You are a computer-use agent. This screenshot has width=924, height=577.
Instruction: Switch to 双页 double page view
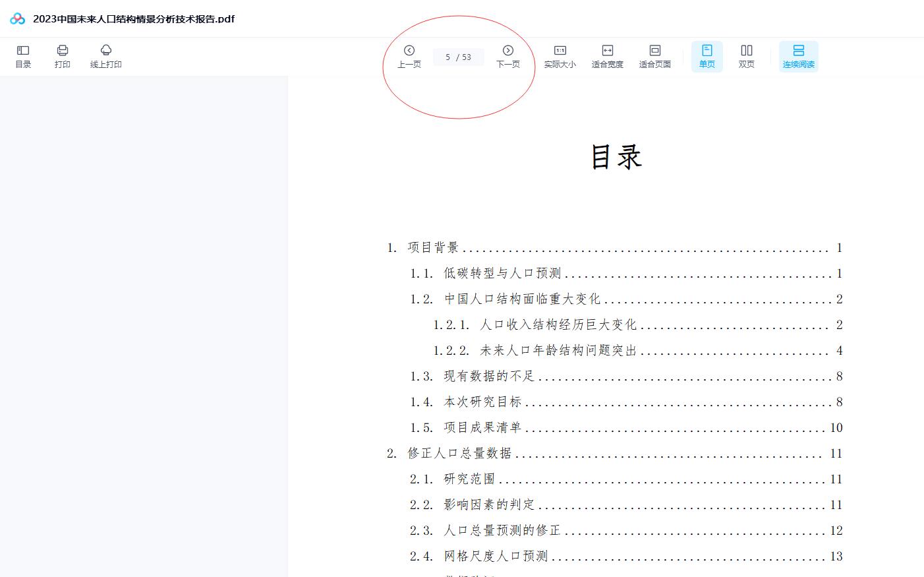point(746,56)
